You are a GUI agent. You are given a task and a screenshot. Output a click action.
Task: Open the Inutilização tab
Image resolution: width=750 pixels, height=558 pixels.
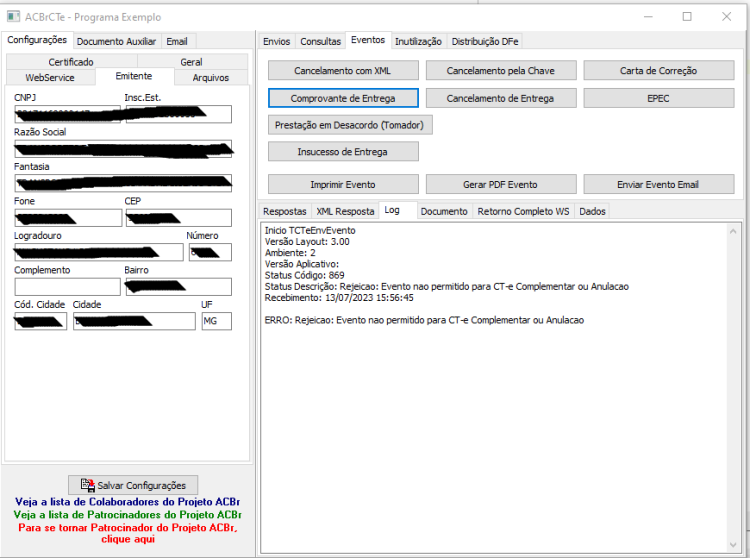418,42
